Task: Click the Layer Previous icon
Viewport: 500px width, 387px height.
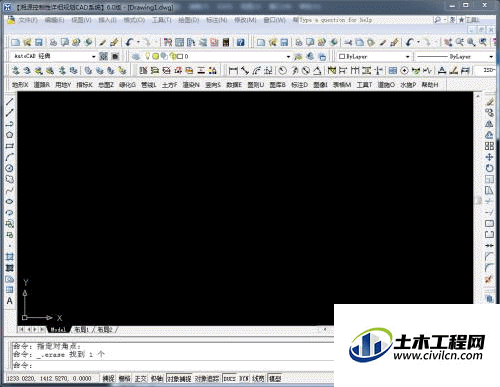Action: click(310, 56)
